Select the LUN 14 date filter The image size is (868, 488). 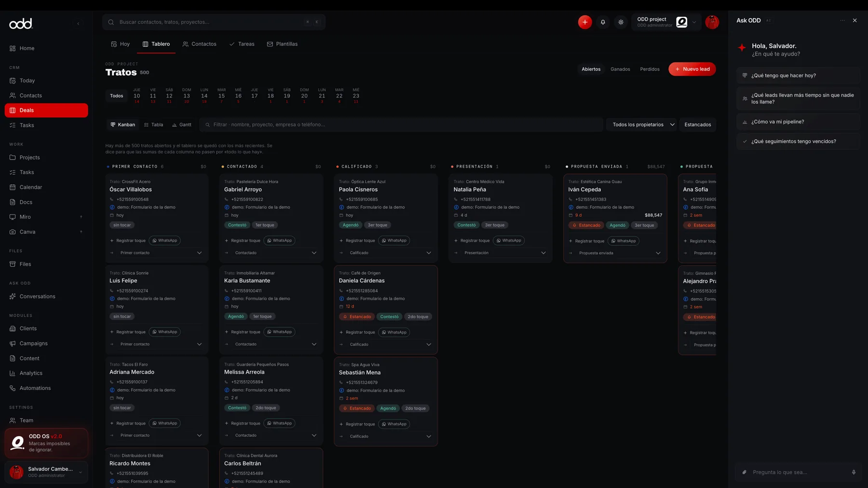click(x=204, y=95)
